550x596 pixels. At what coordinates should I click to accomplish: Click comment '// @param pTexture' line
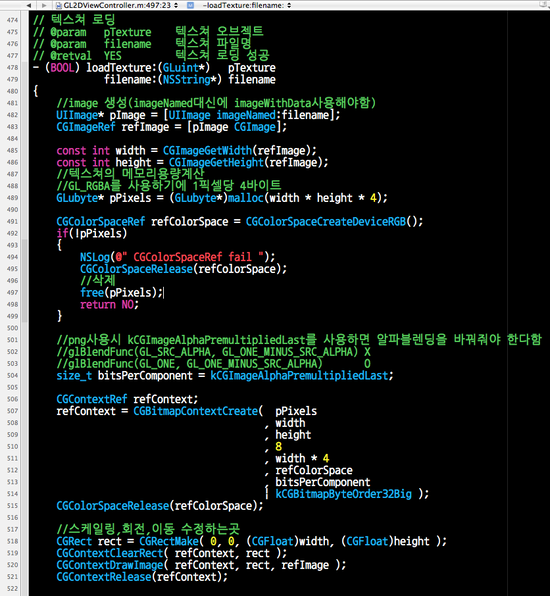[148, 32]
